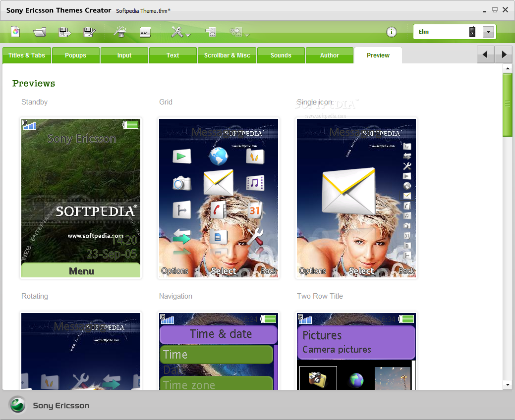Click 'Camera pictures' in Two Row Title preview
Viewport: 515px width, 420px height.
pyautogui.click(x=337, y=350)
